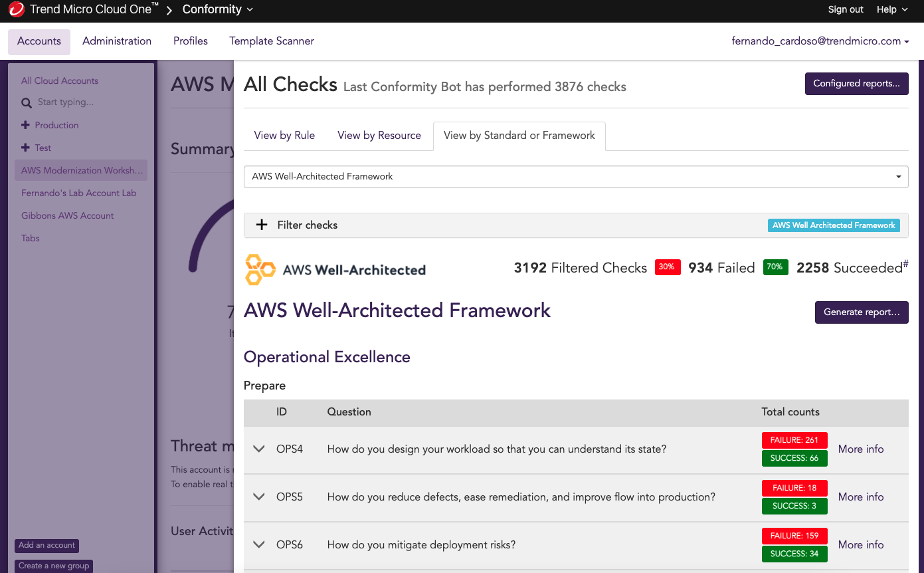Viewport: 924px width, 573px height.
Task: Click the Question column header
Action: 349,412
